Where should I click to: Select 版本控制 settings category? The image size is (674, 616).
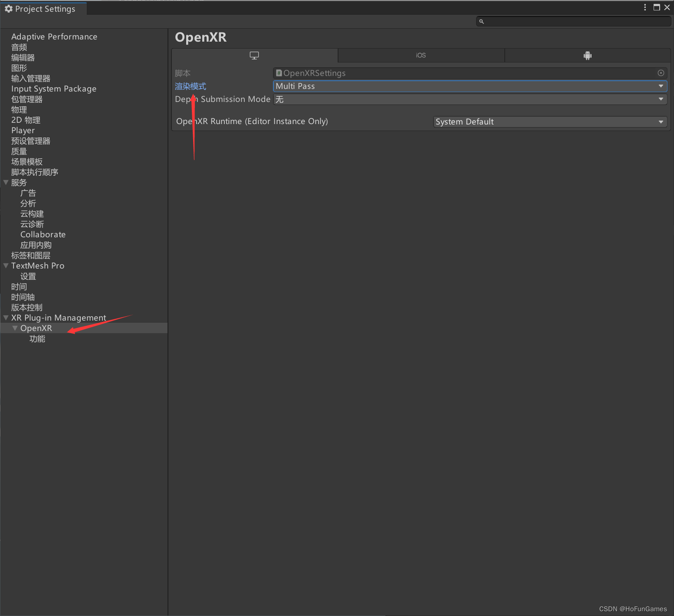tap(27, 308)
